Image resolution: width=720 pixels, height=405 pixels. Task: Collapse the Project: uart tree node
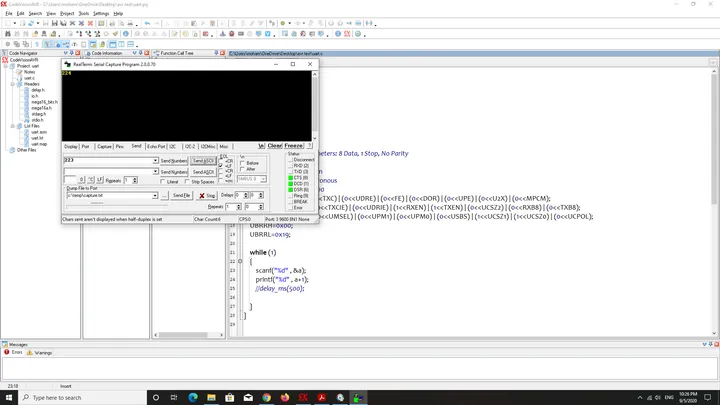point(6,66)
